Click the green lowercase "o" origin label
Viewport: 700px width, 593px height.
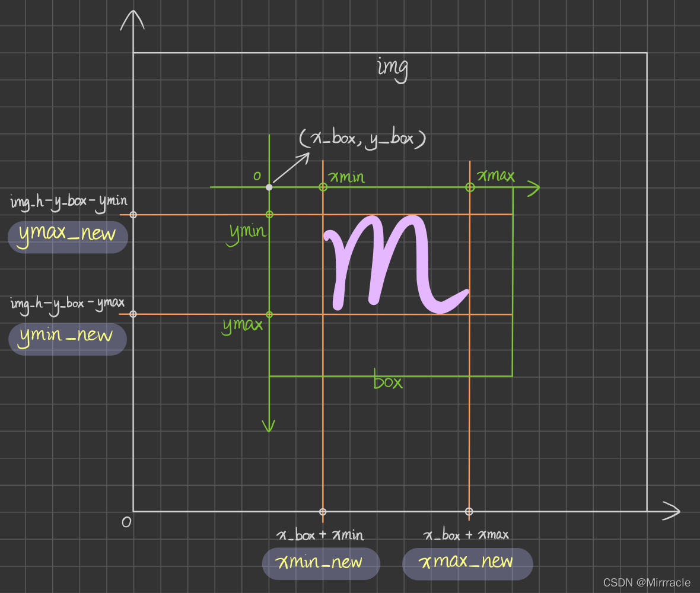[257, 176]
